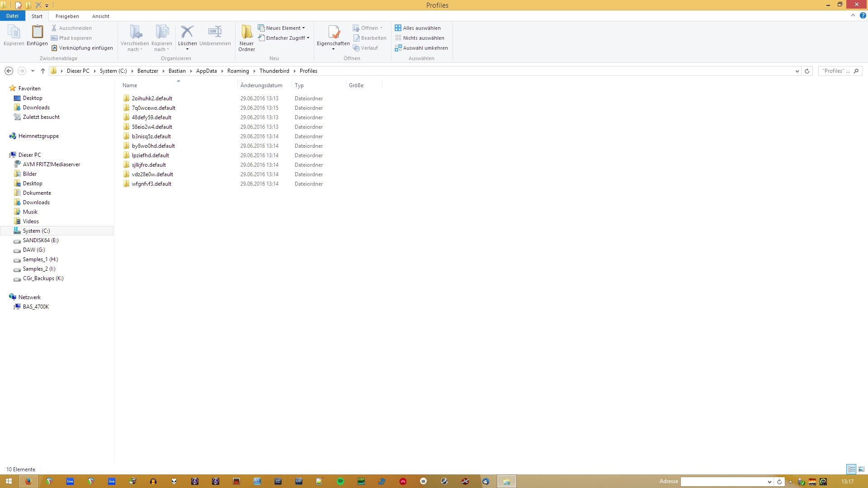Click the Einfügen paste icon
This screenshot has height=488, width=868.
point(37,33)
